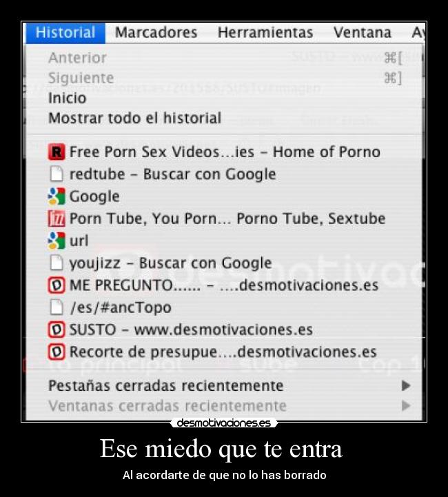Open the Historial menu

click(65, 32)
